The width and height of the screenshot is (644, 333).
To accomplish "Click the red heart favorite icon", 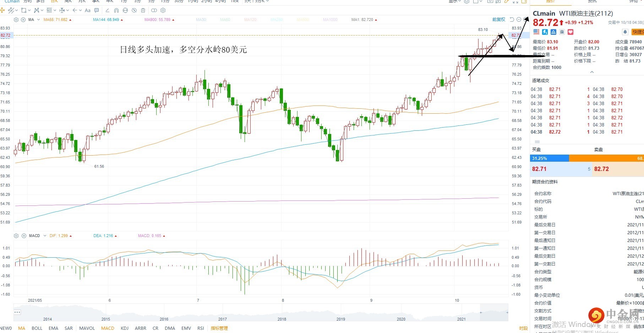I will coord(571,32).
